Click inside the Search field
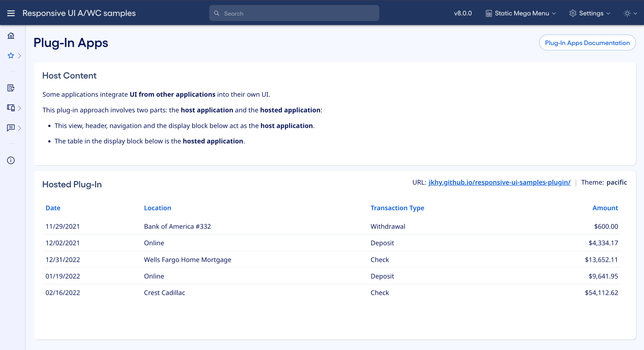644x350 pixels. pyautogui.click(x=293, y=13)
